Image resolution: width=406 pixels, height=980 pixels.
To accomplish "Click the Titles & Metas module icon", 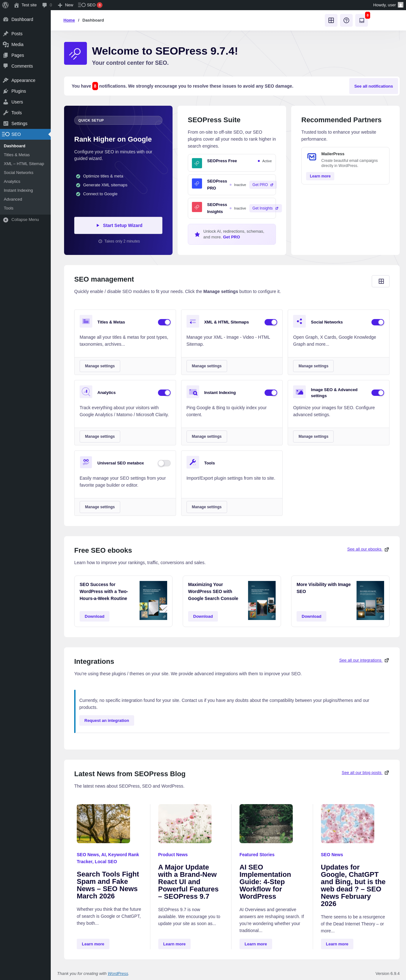I will point(86,322).
